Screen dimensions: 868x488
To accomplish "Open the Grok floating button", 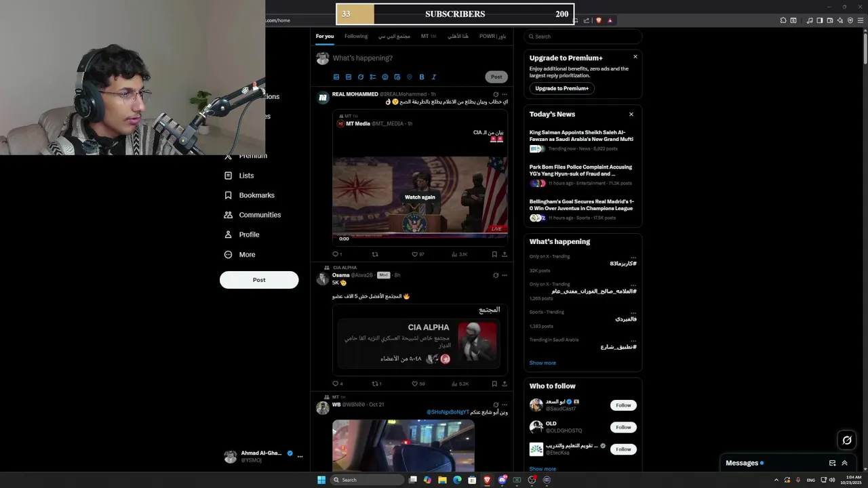I will click(x=847, y=441).
